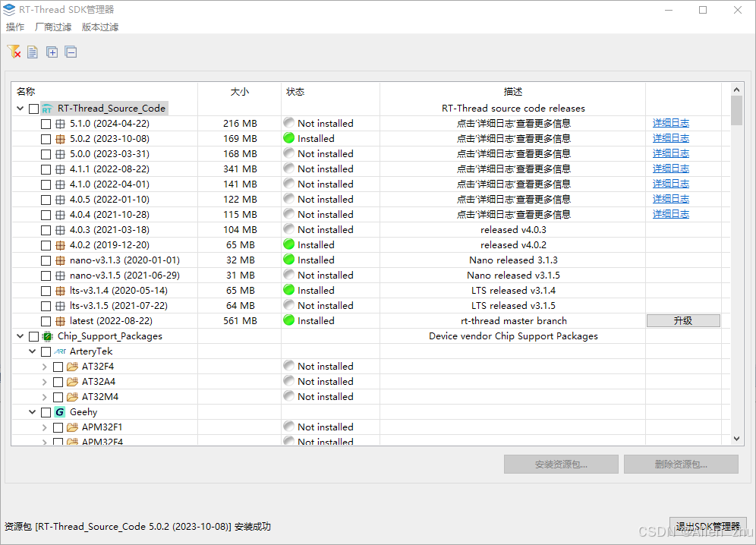Image resolution: width=756 pixels, height=545 pixels.
Task: Collapse the Chip_Support_Packages tree node
Action: 20,336
